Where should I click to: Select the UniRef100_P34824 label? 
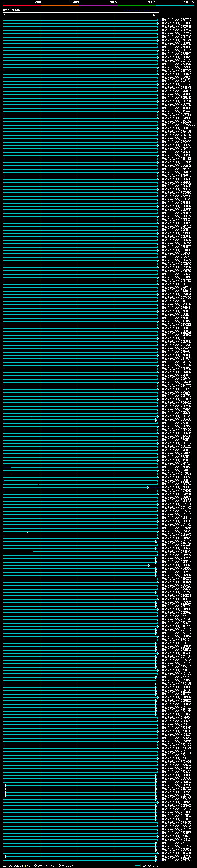pyautogui.click(x=176, y=454)
